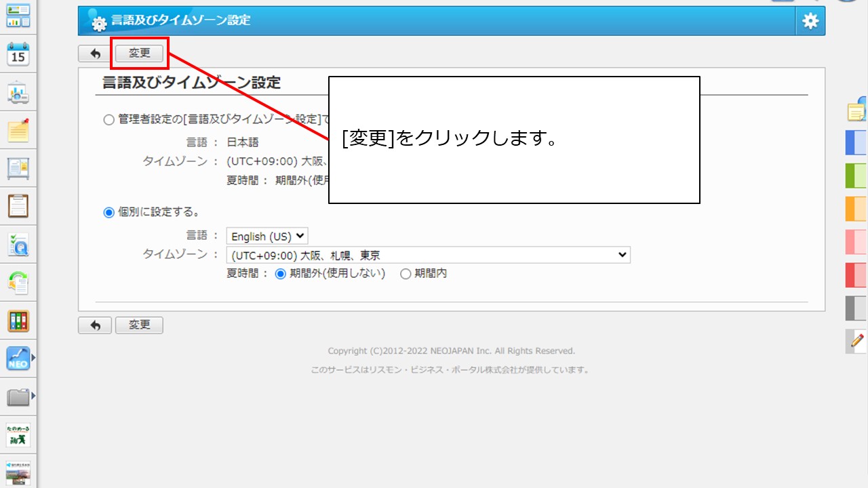
Task: Click the settings gear in title bar
Action: 810,21
